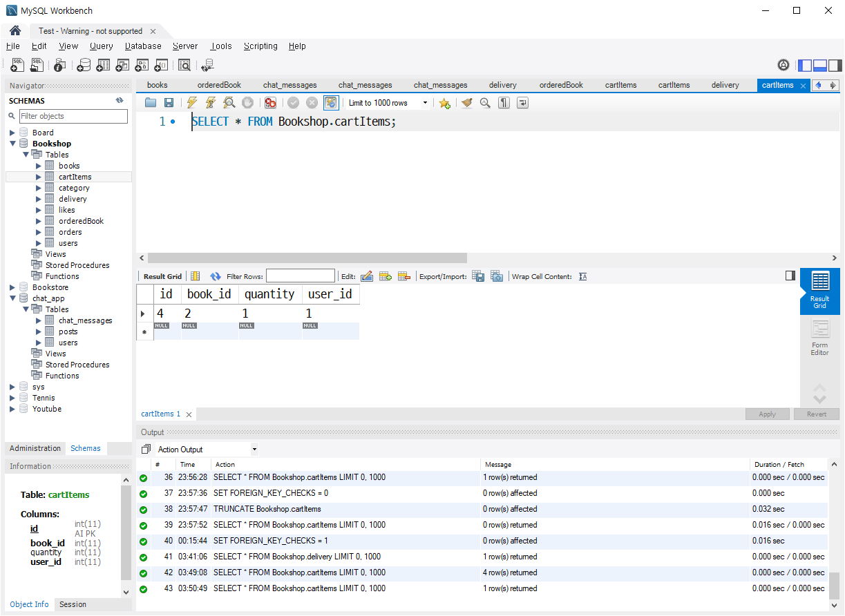
Task: Close the active cartItems editor tab
Action: 802,86
